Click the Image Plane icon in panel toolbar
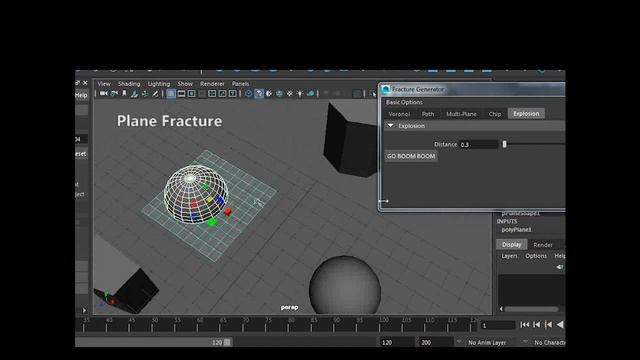The height and width of the screenshot is (360, 640). point(134,94)
